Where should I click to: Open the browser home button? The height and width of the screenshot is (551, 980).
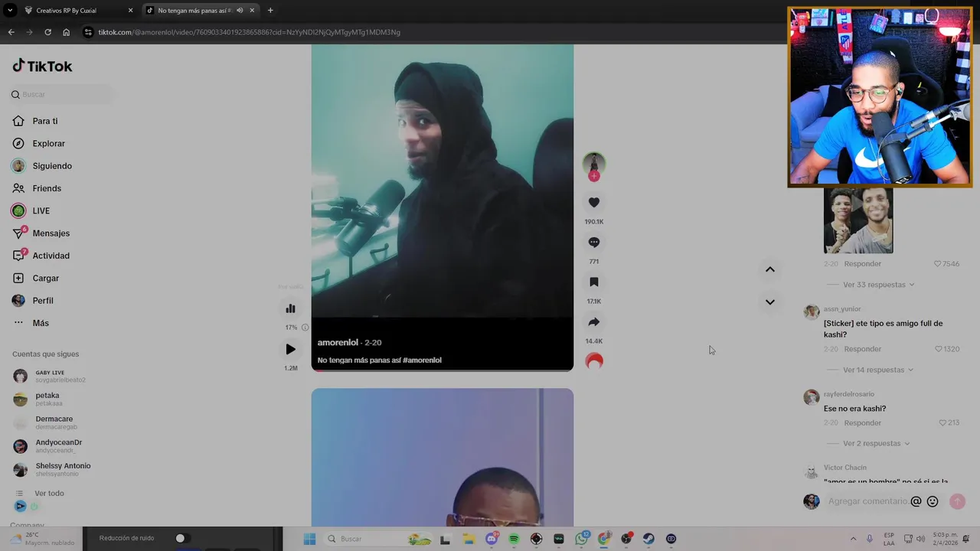(66, 32)
